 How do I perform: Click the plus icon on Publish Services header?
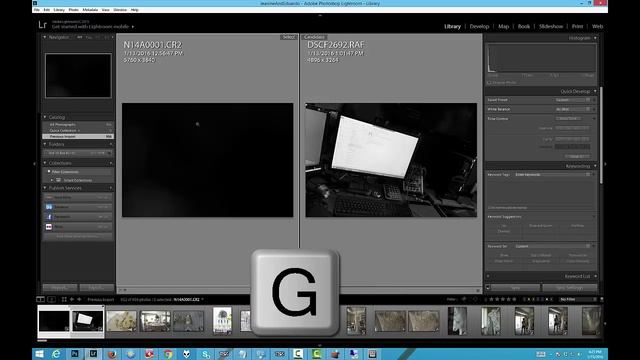click(x=111, y=188)
